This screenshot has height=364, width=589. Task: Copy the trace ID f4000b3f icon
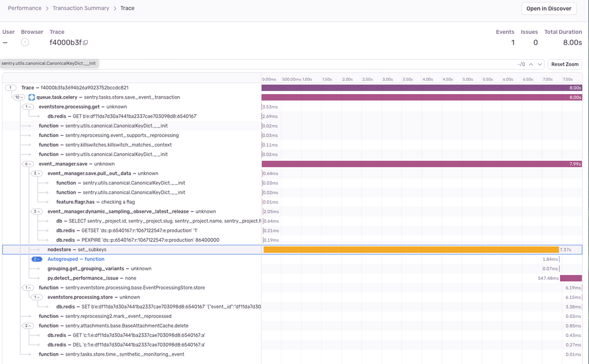tap(85, 43)
